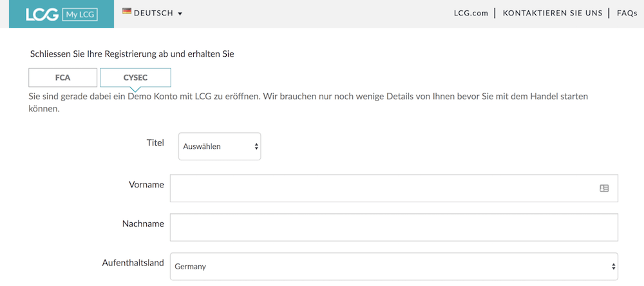Image resolution: width=644 pixels, height=286 pixels.
Task: Open the FAQs link
Action: click(627, 13)
